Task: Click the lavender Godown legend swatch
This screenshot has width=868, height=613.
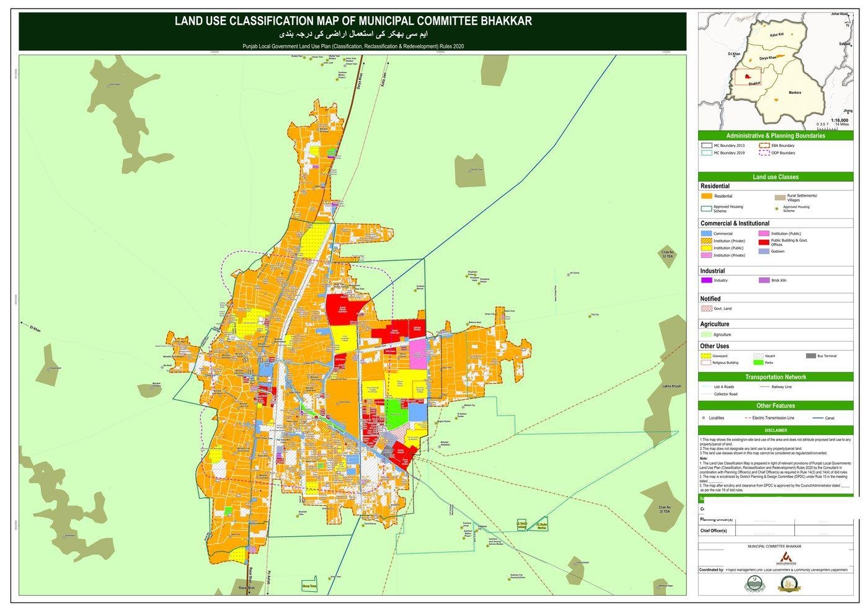Action: pos(764,251)
